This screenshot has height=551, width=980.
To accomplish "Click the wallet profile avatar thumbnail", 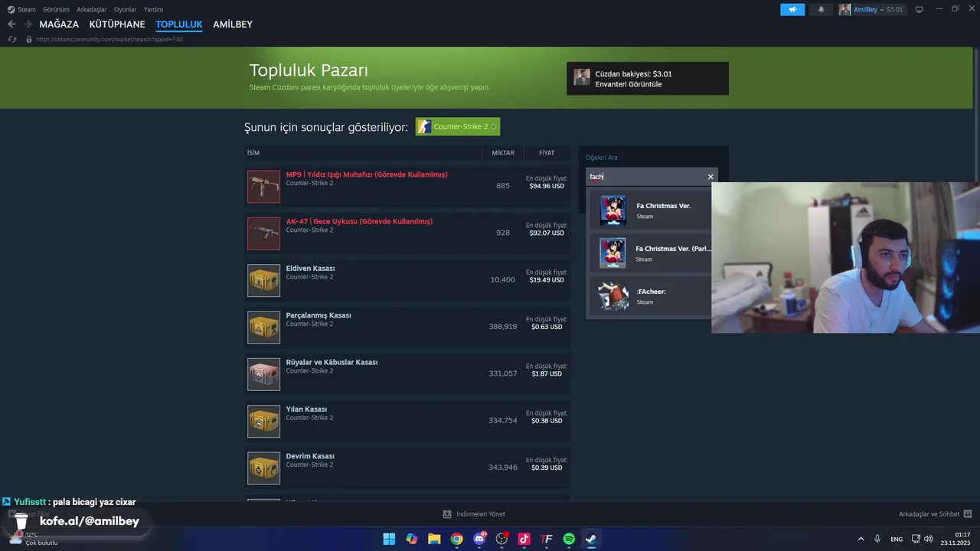I will click(x=582, y=78).
